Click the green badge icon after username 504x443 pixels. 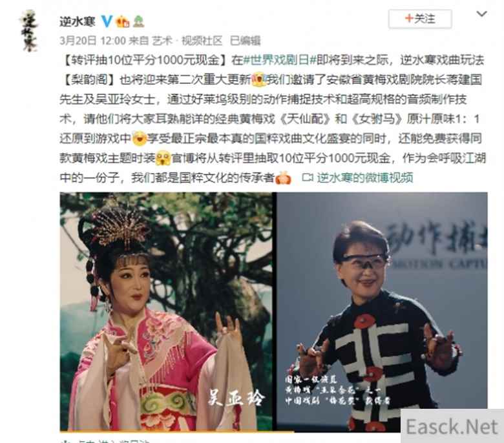click(x=138, y=21)
